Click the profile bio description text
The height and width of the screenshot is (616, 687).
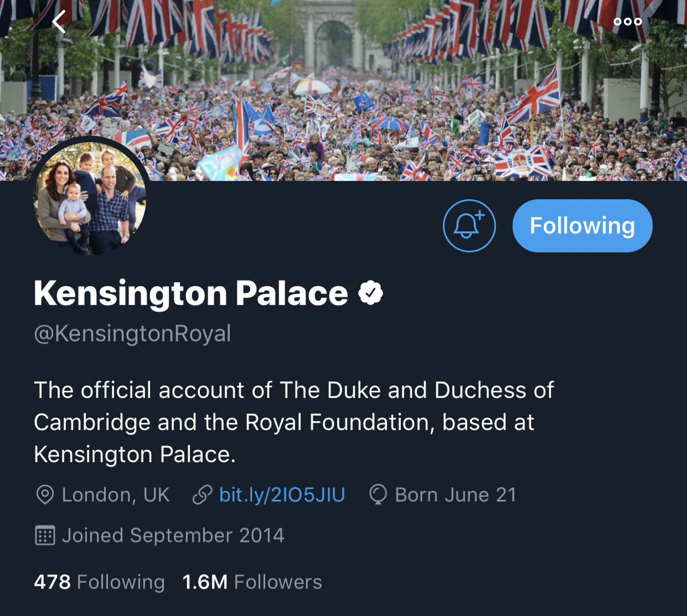293,422
